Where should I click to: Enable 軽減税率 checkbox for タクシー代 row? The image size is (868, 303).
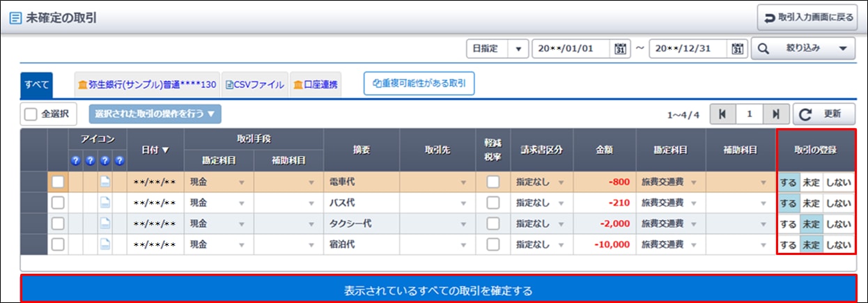point(493,224)
